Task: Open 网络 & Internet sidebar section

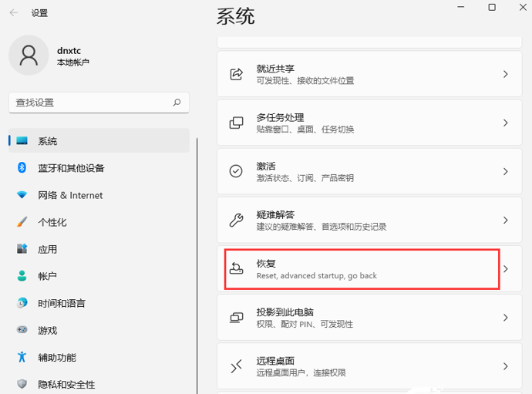Action: (70, 195)
